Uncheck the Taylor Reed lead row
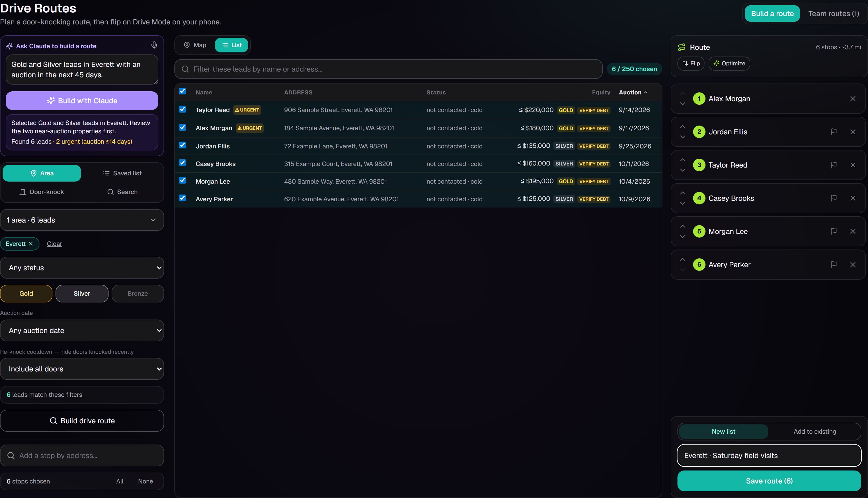 tap(182, 109)
